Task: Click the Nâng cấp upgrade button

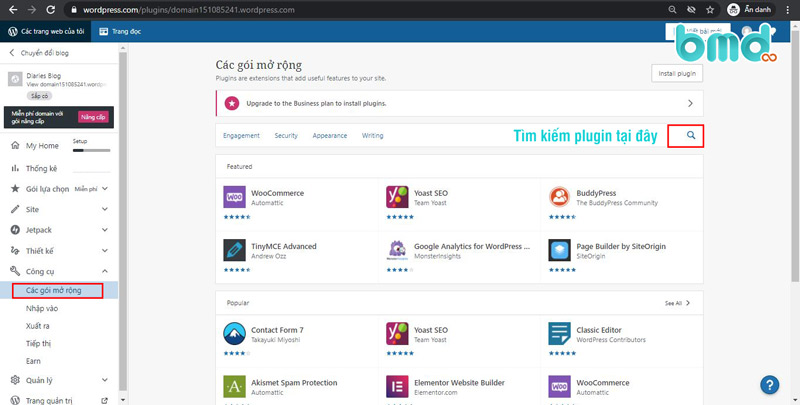Action: 93,117
